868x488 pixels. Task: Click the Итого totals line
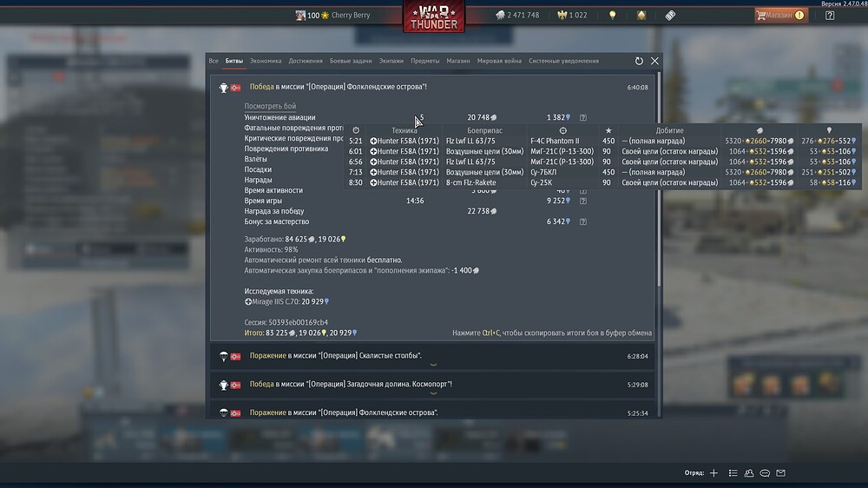[x=300, y=333]
